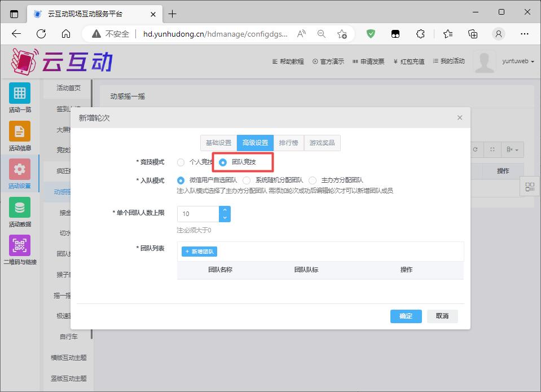Viewport: 541px width, 392px height.
Task: Select 系统随机分配团队 radio option
Action: (247, 180)
